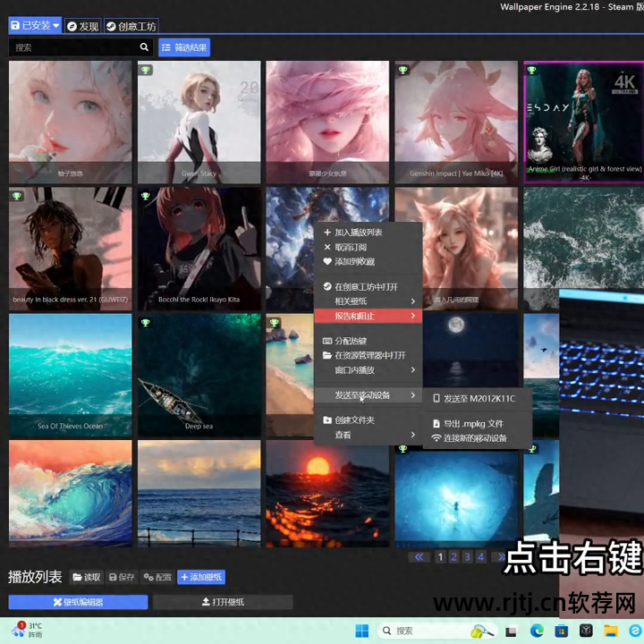Go to page 1

[440, 557]
